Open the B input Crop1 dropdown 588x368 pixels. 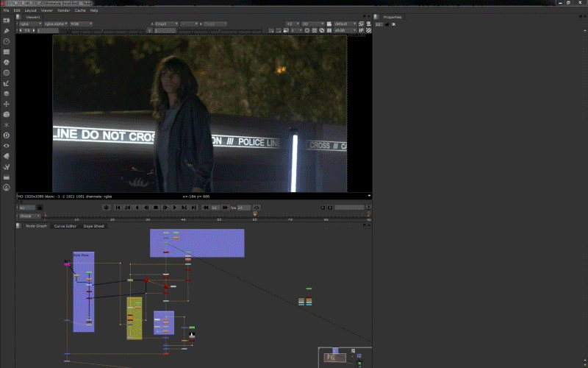(215, 24)
